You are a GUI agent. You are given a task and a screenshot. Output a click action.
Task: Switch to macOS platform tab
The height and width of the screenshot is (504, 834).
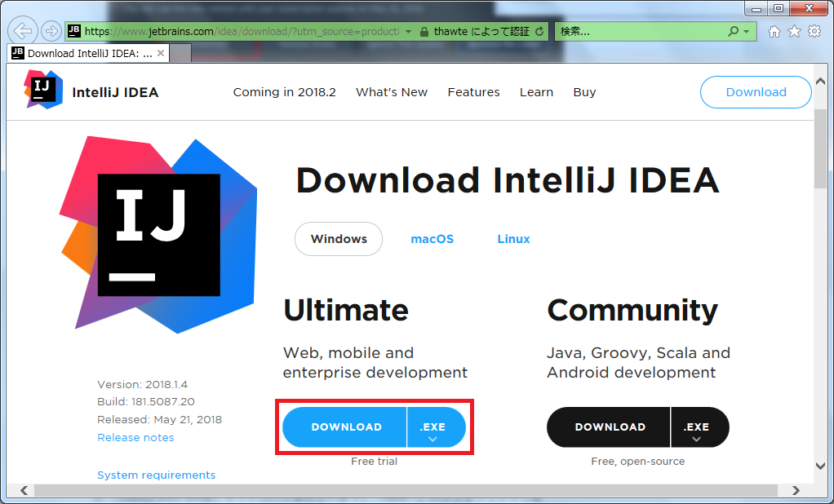[432, 239]
